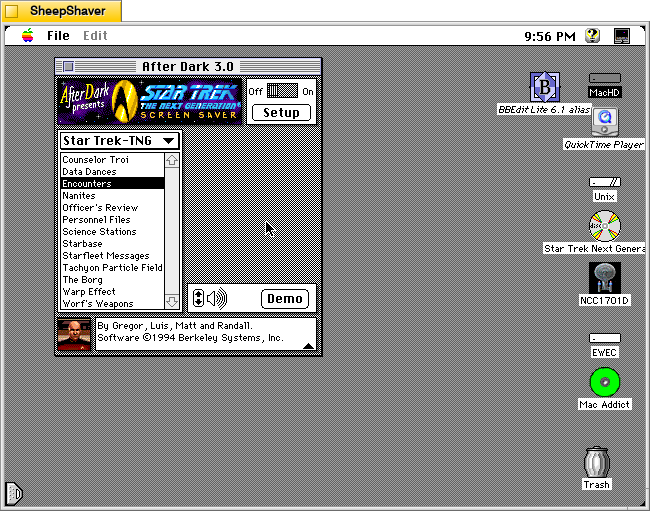Select Personnel Files module
Screen dimensions: 650x511
pos(112,220)
